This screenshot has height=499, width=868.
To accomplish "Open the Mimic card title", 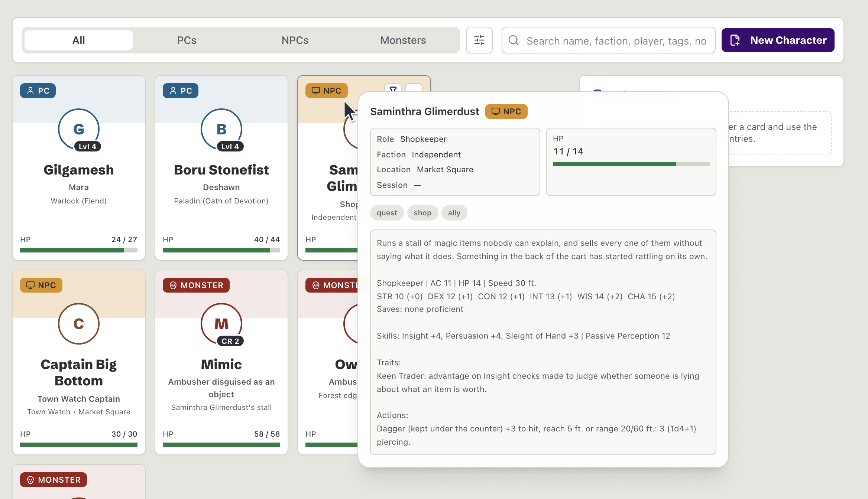I will (221, 364).
